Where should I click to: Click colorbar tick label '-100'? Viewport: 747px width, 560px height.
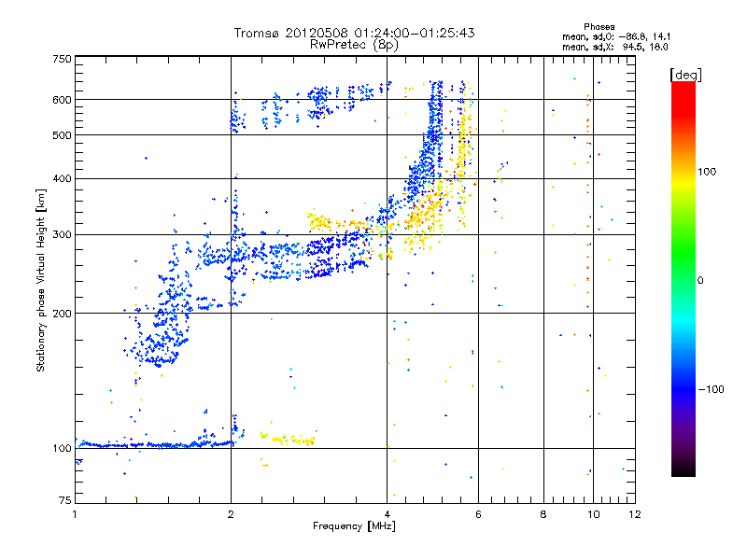(x=711, y=389)
